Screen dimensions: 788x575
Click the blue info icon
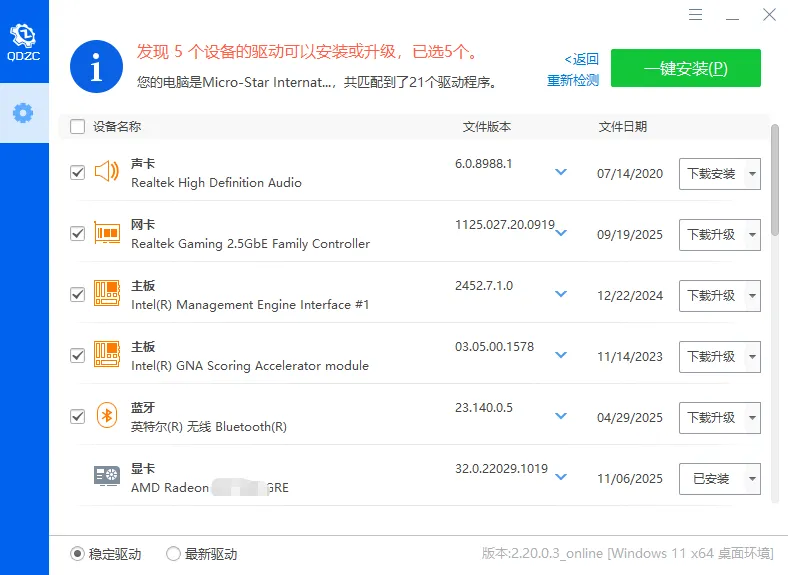(95, 67)
